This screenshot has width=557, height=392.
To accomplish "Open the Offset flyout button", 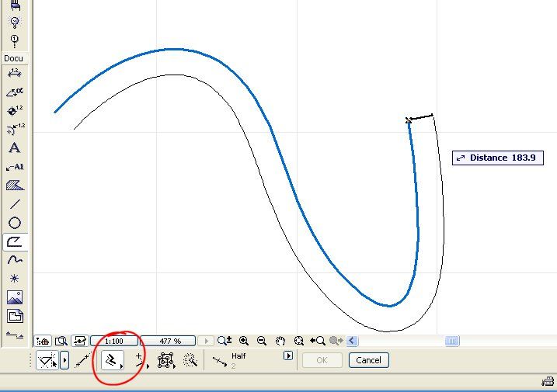I will click(x=113, y=360).
